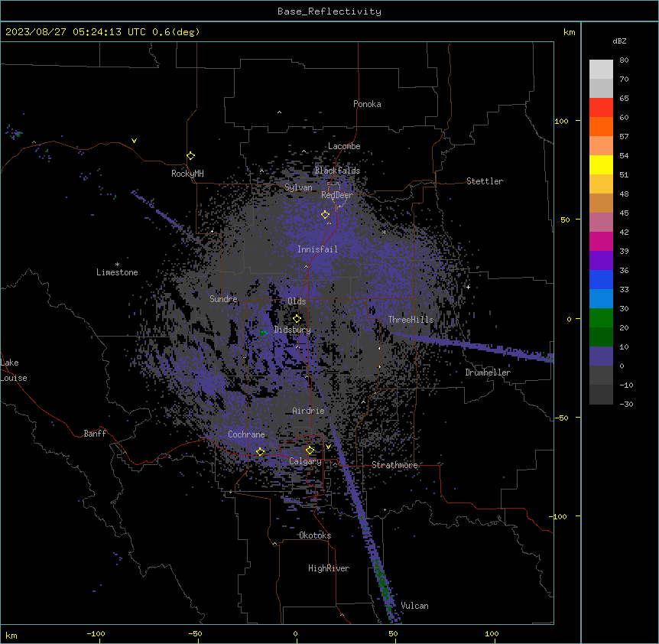The image size is (659, 644).
Task: Click the Okotoks city label
Action: coord(315,535)
